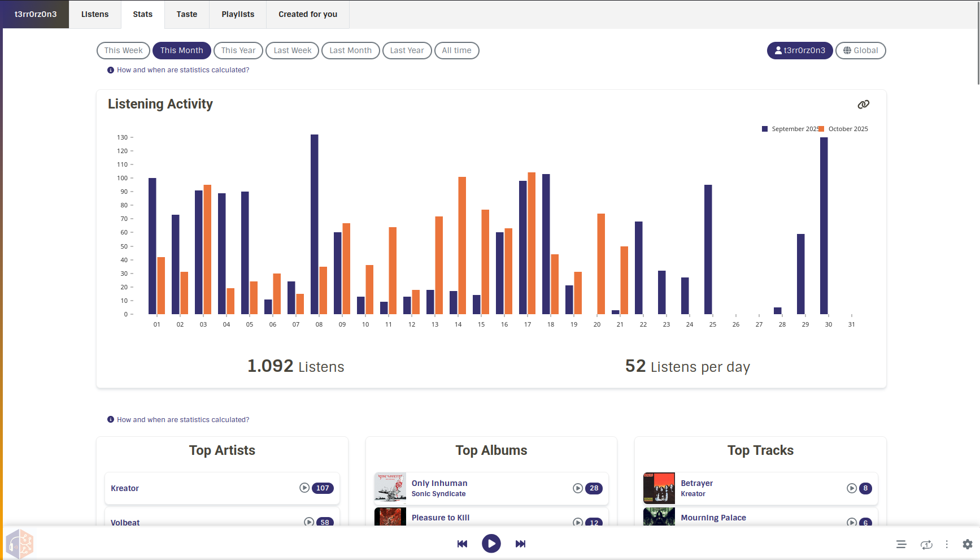
Task: Select the t3rr0rz0n3 user stats scope
Action: (799, 50)
